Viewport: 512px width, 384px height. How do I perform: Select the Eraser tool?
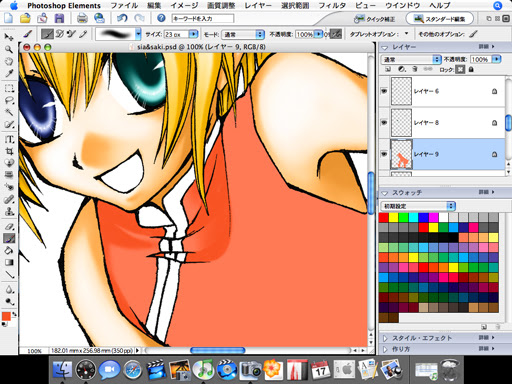[9, 227]
